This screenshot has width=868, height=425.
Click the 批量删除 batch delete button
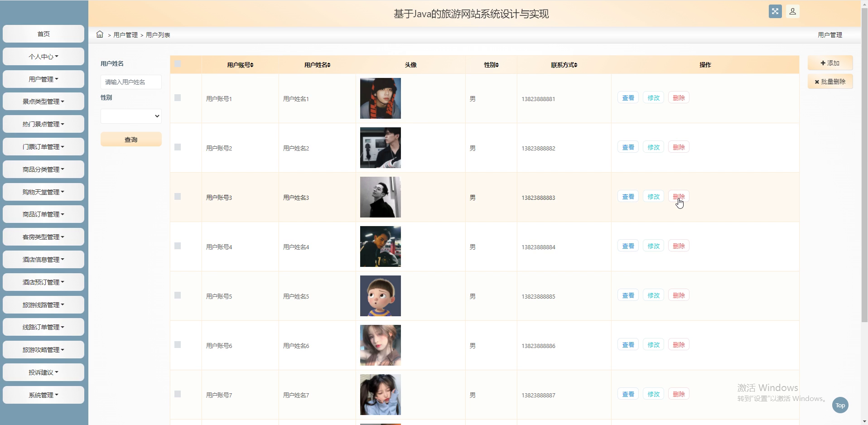[x=830, y=82]
